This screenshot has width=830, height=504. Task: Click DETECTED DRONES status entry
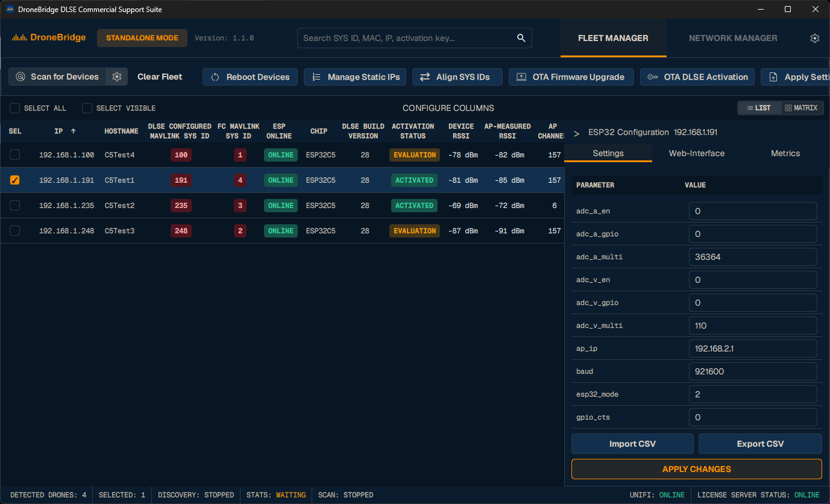tap(48, 495)
